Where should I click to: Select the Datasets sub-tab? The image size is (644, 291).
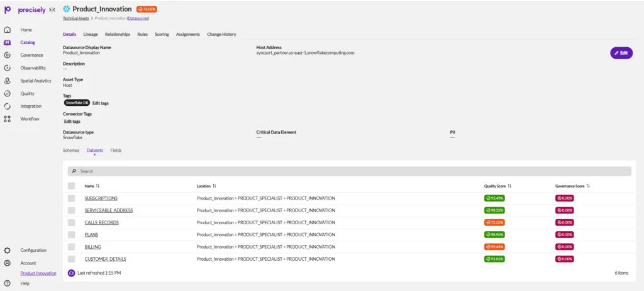click(94, 151)
